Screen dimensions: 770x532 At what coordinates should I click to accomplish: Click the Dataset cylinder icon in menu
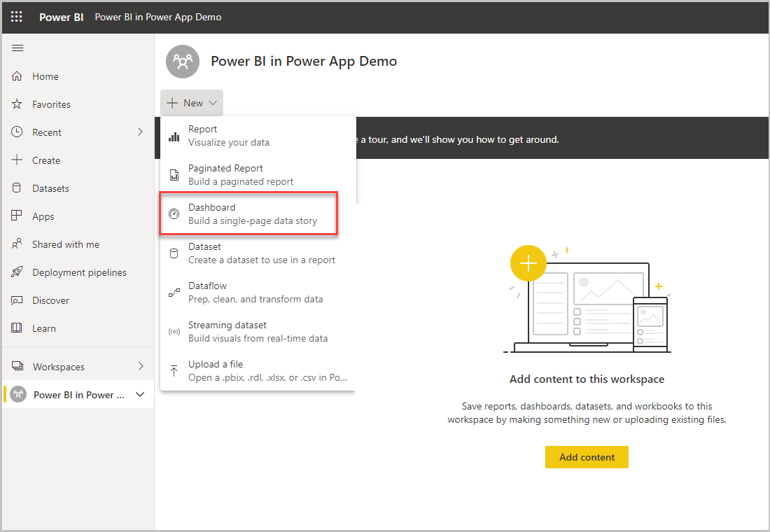point(174,253)
